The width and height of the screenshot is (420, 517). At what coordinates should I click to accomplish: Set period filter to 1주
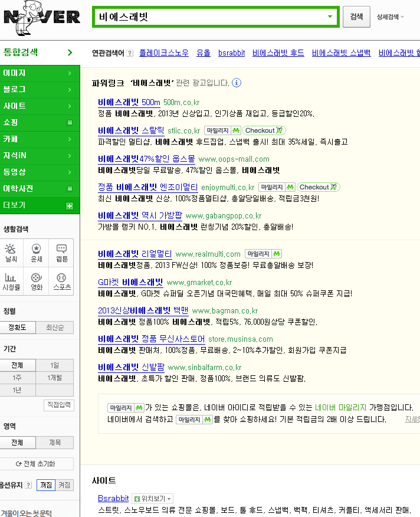point(18,378)
